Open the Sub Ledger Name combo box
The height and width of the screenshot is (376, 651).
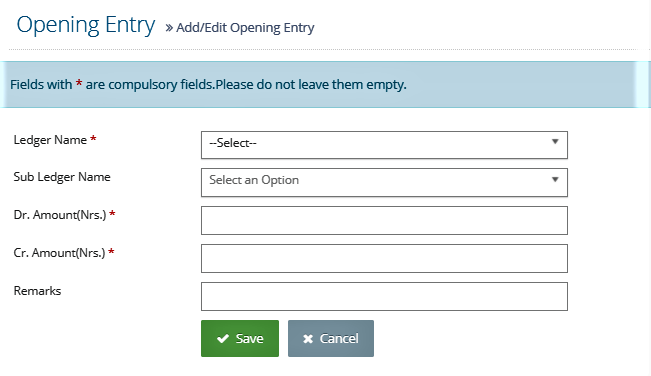point(384,182)
